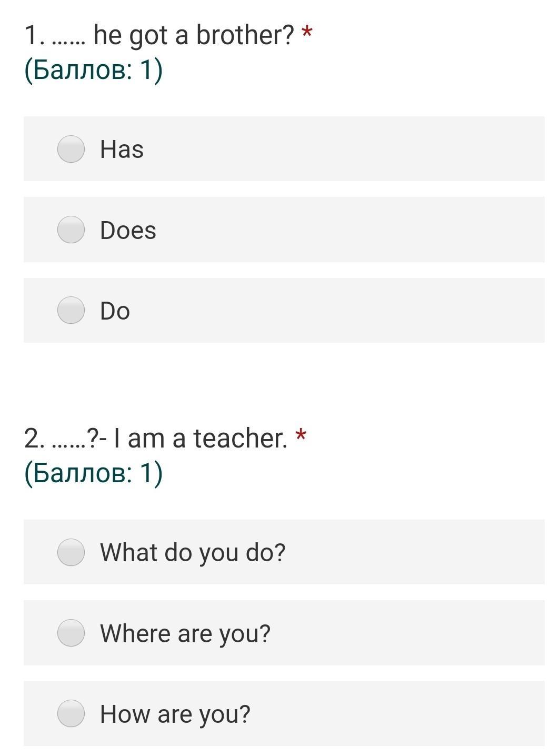Select the "Has" radio button
The height and width of the screenshot is (756, 560).
click(71, 149)
